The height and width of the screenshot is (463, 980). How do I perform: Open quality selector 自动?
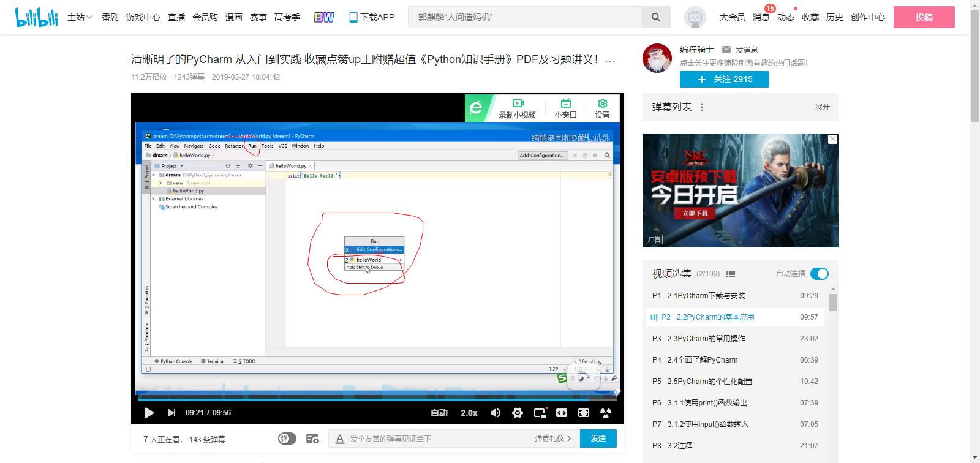pos(439,413)
